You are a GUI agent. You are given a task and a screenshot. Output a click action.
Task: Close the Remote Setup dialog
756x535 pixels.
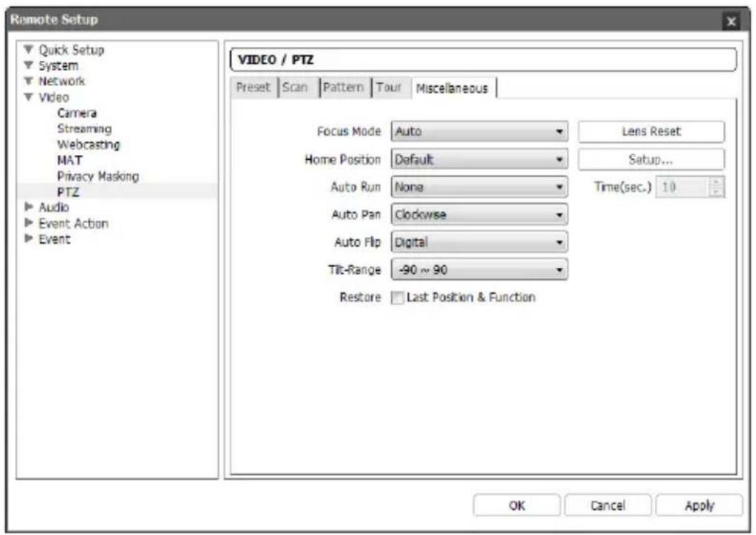tap(731, 21)
